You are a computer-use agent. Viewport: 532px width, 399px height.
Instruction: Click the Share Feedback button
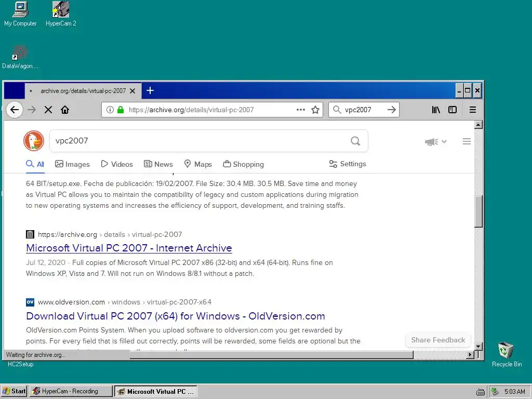pos(438,340)
